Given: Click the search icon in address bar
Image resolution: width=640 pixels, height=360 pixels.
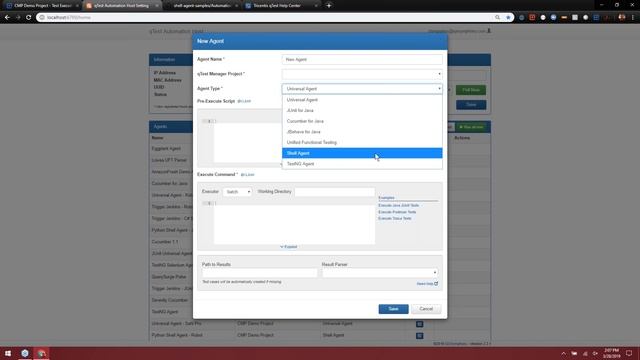Looking at the screenshot, I should click(497, 18).
